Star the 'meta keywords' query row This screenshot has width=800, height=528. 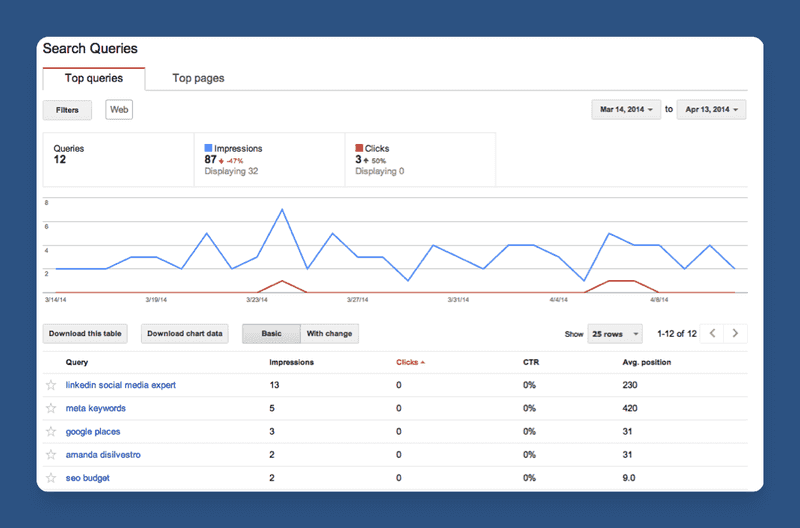51,408
